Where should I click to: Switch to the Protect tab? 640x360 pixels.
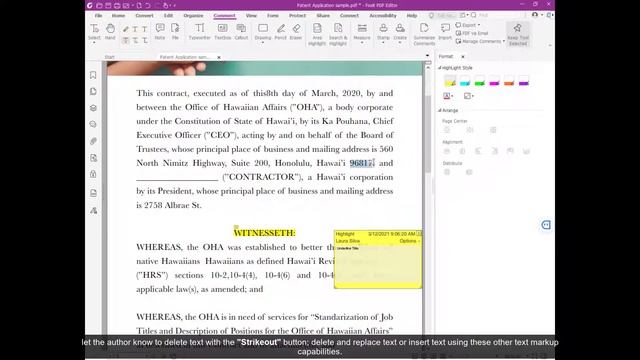coord(297,16)
